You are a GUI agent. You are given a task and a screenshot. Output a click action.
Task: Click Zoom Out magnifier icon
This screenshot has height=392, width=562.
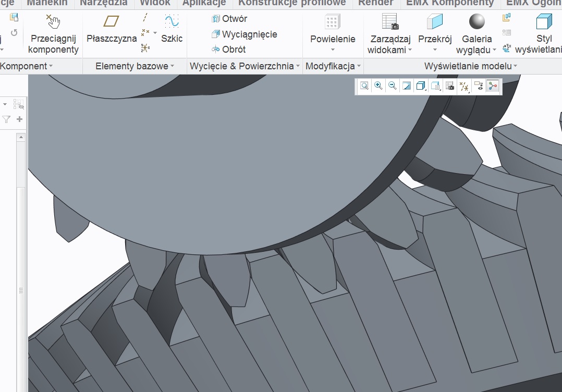393,86
